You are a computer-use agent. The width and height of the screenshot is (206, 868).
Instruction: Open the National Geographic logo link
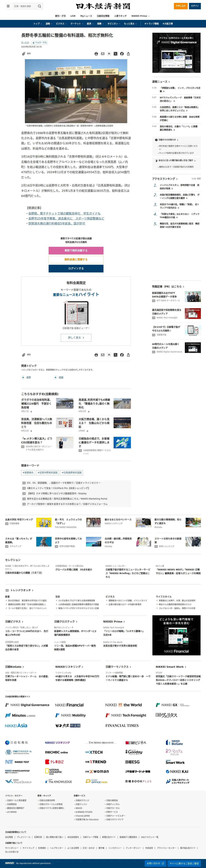(54, 771)
